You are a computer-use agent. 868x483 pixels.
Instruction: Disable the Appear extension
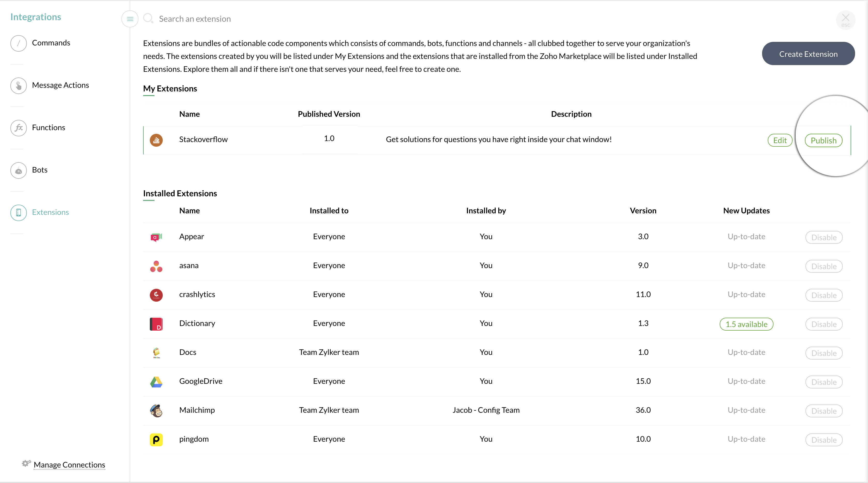[824, 237]
